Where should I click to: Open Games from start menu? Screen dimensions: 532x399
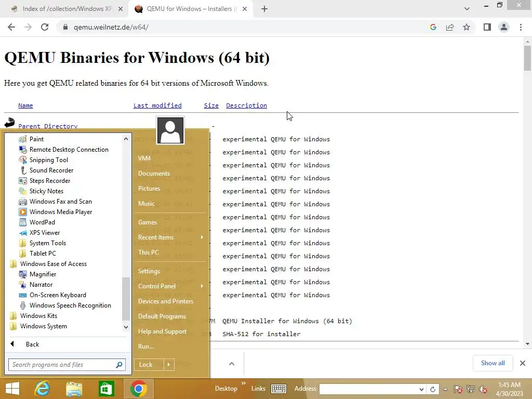click(147, 222)
